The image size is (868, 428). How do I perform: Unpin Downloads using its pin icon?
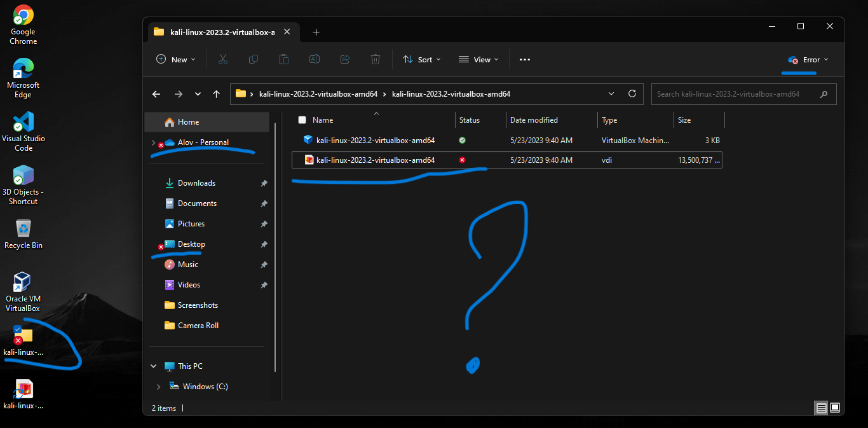(x=264, y=183)
